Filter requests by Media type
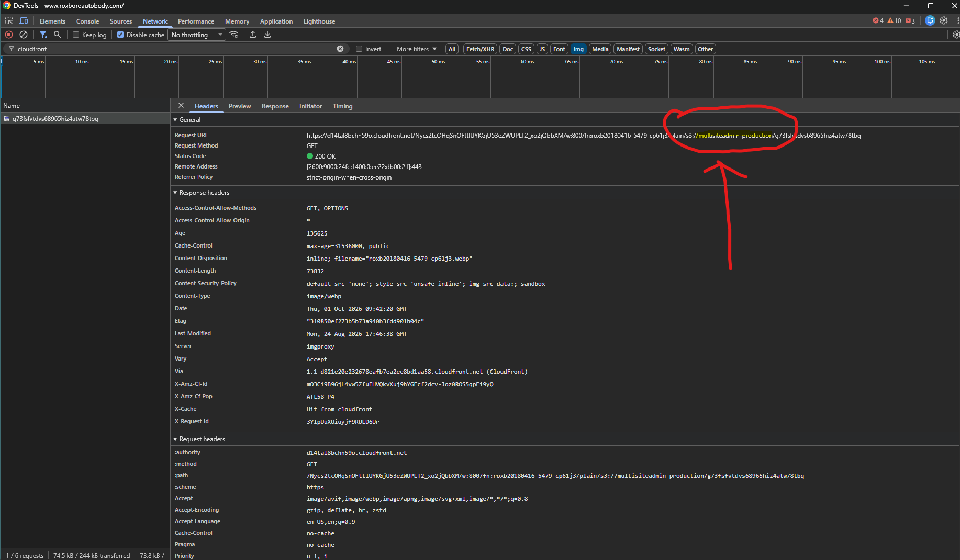This screenshot has width=960, height=560. [x=600, y=49]
